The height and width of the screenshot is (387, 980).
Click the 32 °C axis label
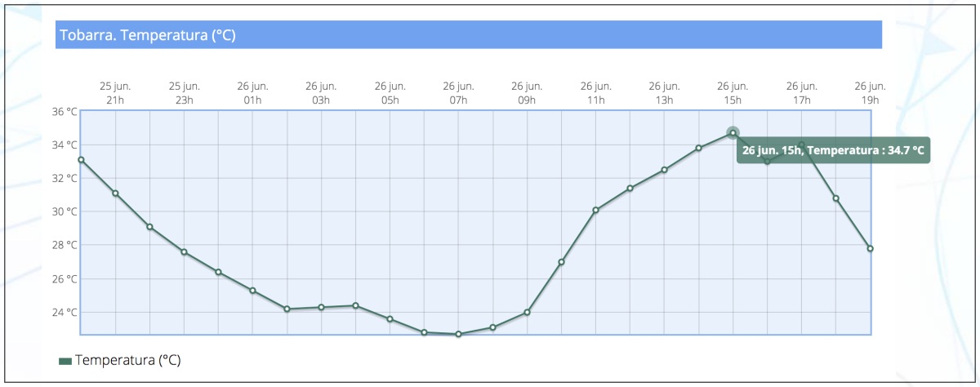point(64,178)
